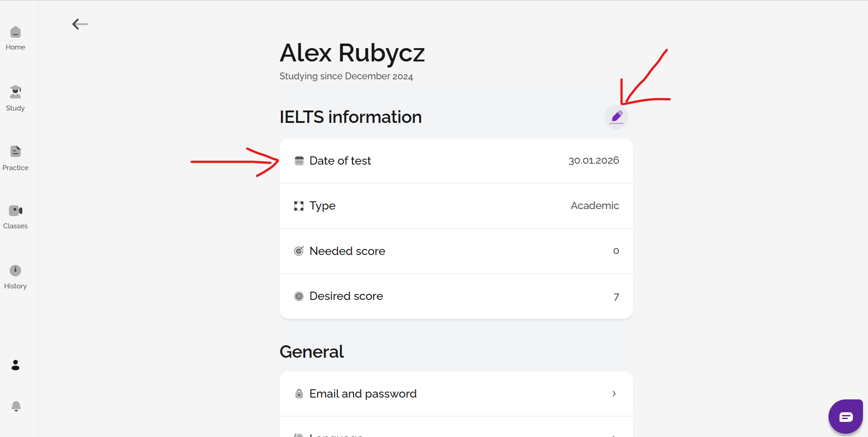Open the chat support widget
The image size is (868, 437).
[x=846, y=416]
